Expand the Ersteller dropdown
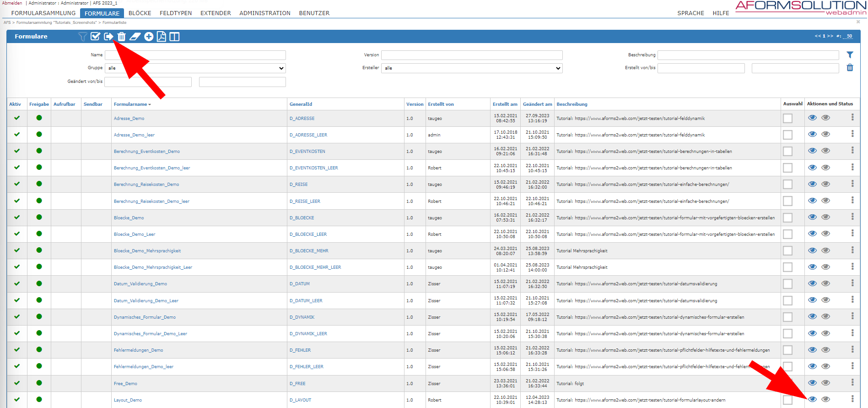The height and width of the screenshot is (408, 868). click(x=472, y=68)
